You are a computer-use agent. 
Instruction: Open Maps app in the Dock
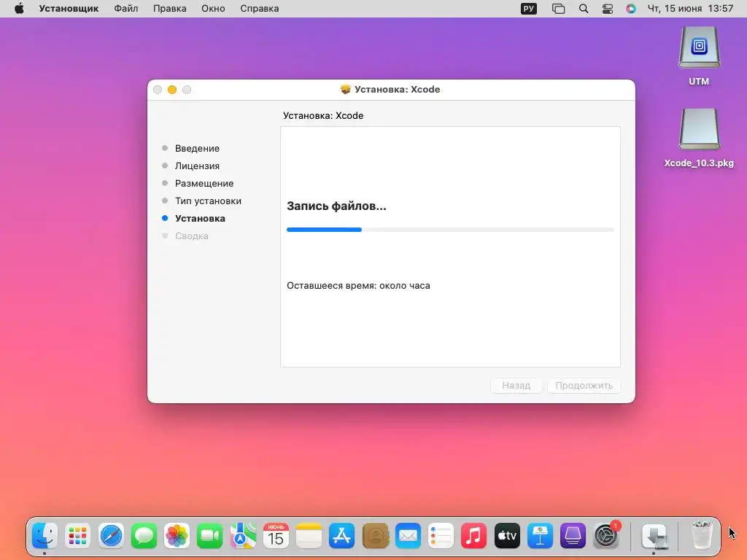243,536
